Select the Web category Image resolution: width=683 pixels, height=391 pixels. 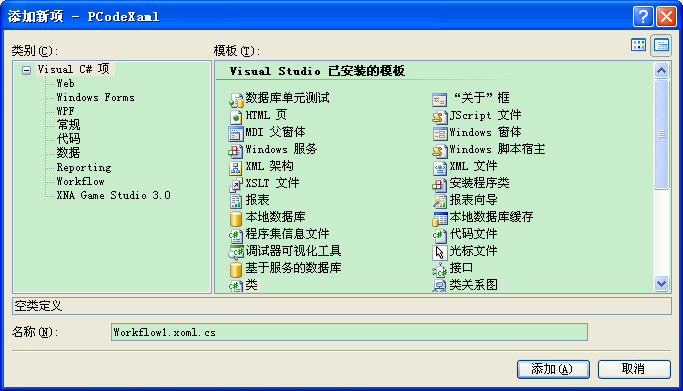pos(65,83)
